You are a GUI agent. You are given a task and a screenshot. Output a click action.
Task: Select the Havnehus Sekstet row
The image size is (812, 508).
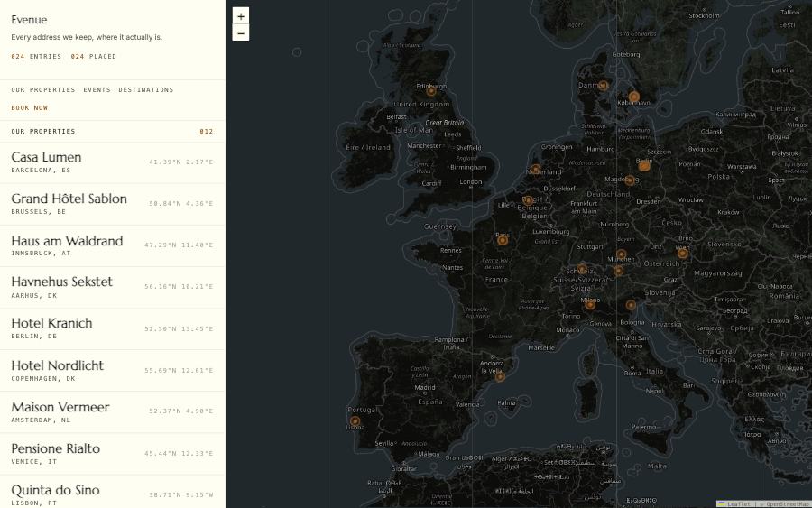pyautogui.click(x=113, y=288)
